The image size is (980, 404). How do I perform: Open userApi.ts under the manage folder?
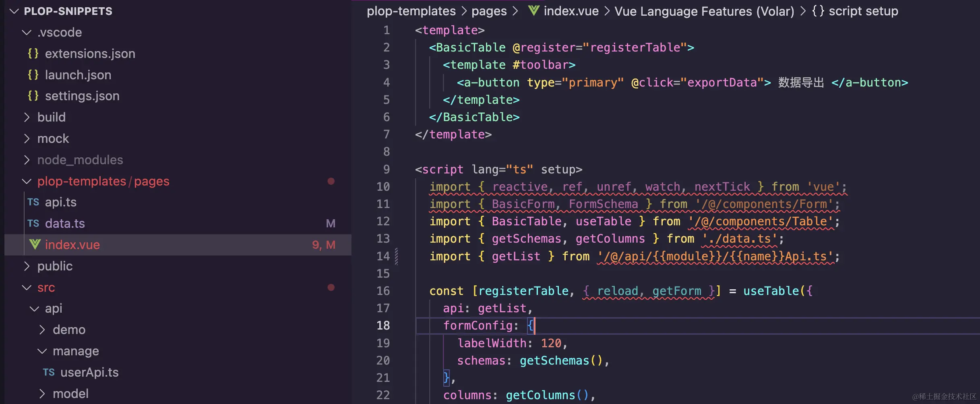click(89, 372)
